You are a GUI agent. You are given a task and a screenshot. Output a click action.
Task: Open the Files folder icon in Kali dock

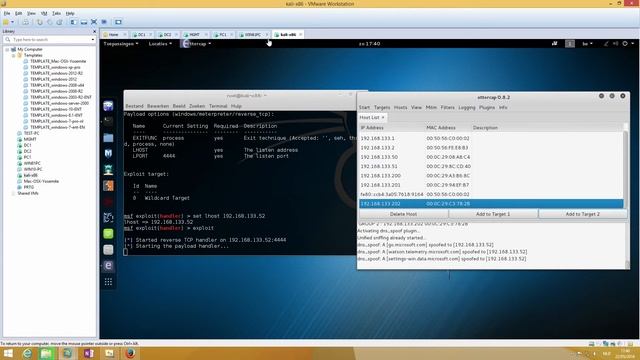[108, 138]
